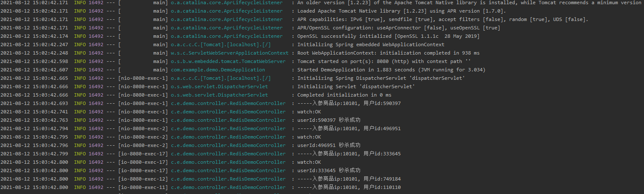Click the timestamp 2021-08-12 15:02:42.598
The image size is (644, 194).
[34, 61]
